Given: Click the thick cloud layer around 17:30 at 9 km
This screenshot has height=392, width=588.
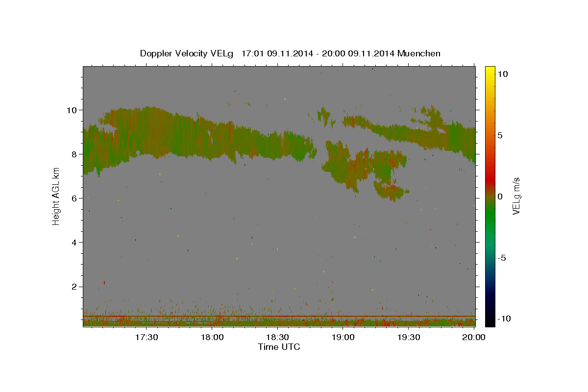Looking at the screenshot, I should coord(147,132).
